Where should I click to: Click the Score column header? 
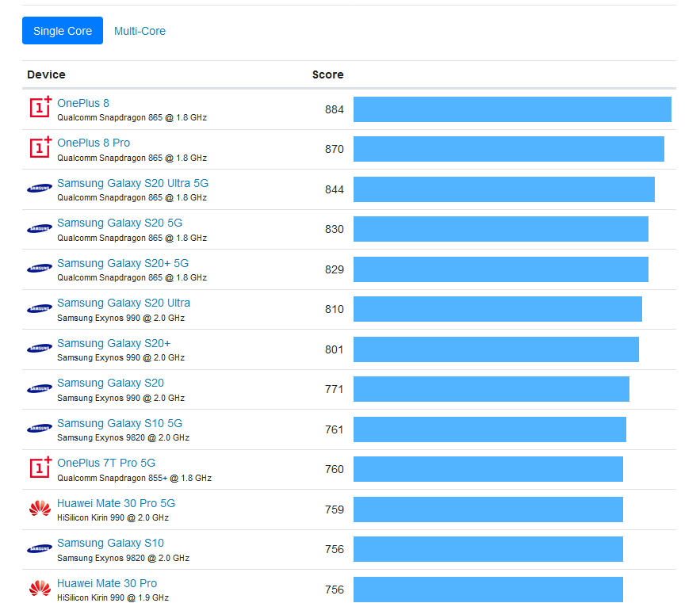(327, 74)
